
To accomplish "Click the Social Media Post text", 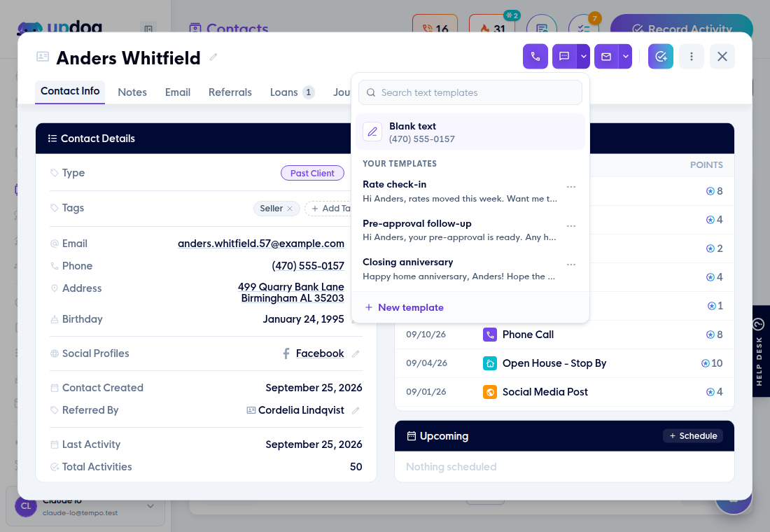I will (545, 392).
